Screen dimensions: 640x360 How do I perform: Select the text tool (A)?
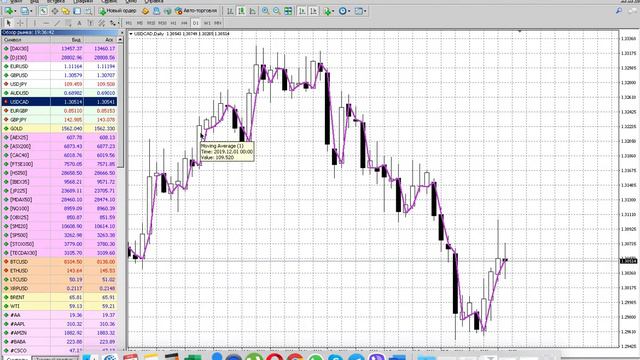[x=79, y=23]
